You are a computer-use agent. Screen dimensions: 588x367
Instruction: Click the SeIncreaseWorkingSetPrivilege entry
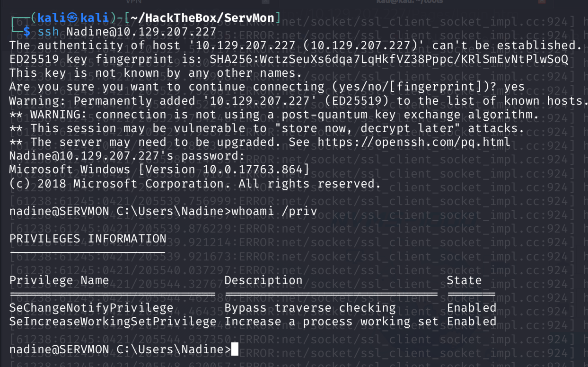(113, 322)
